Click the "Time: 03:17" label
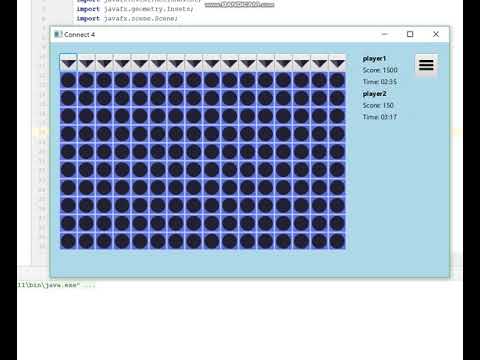Screen dimensions: 480x360 pyautogui.click(x=380, y=117)
